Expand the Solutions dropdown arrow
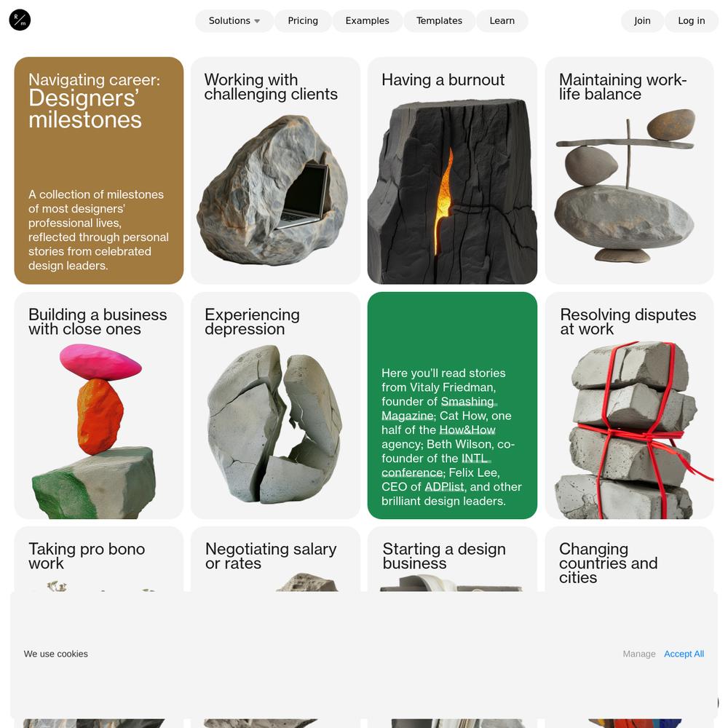This screenshot has width=728, height=728. pos(257,21)
